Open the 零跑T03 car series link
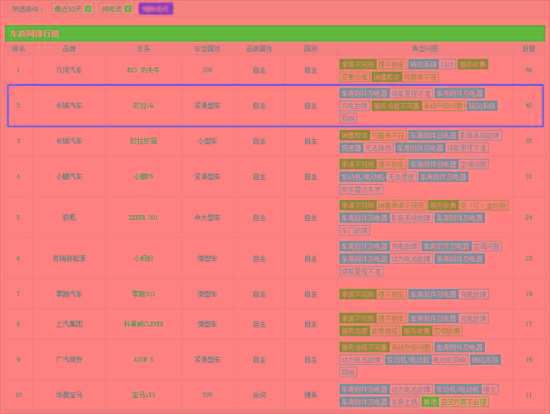 click(143, 294)
